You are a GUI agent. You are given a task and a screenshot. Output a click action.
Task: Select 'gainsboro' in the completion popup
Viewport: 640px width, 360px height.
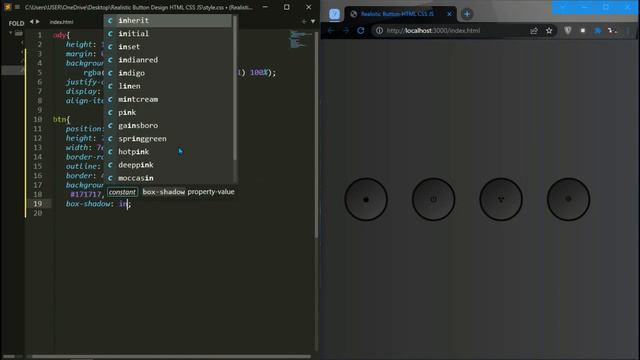(168, 125)
